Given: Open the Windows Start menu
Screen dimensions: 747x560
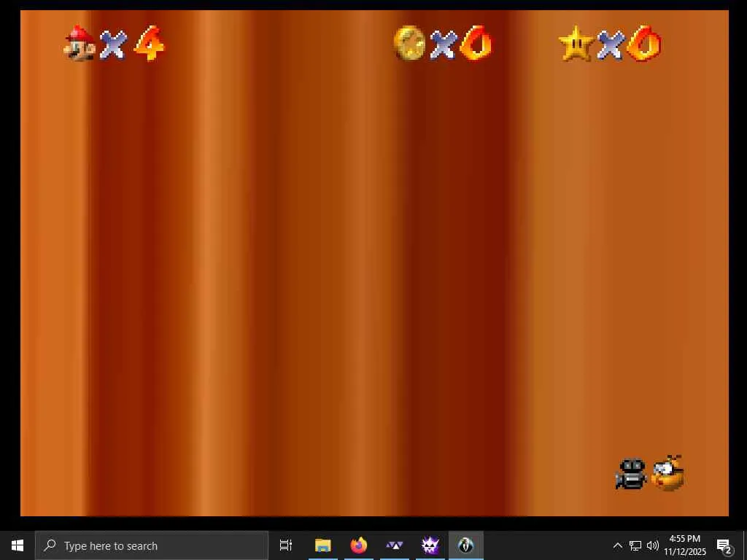Looking at the screenshot, I should coord(18,545).
